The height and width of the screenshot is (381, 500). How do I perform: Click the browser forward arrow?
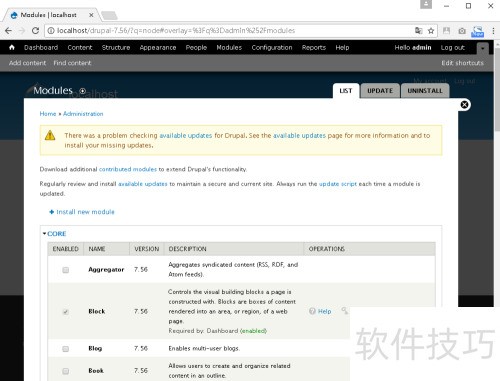pyautogui.click(x=22, y=31)
